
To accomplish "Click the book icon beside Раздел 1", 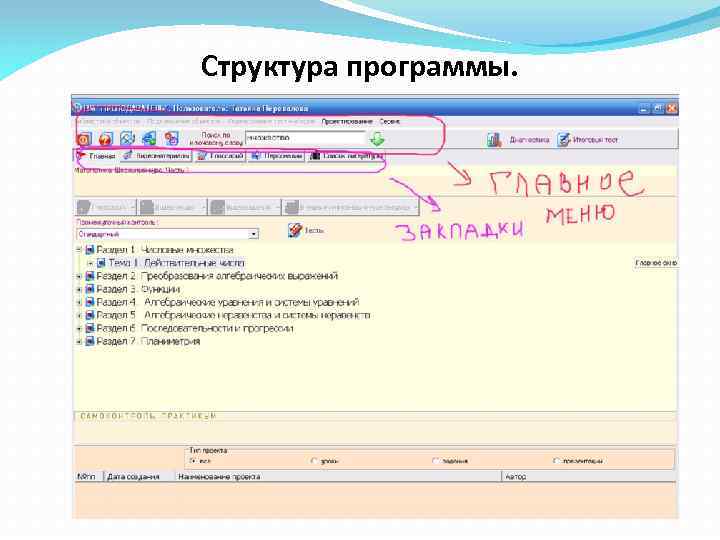I will pyautogui.click(x=90, y=250).
